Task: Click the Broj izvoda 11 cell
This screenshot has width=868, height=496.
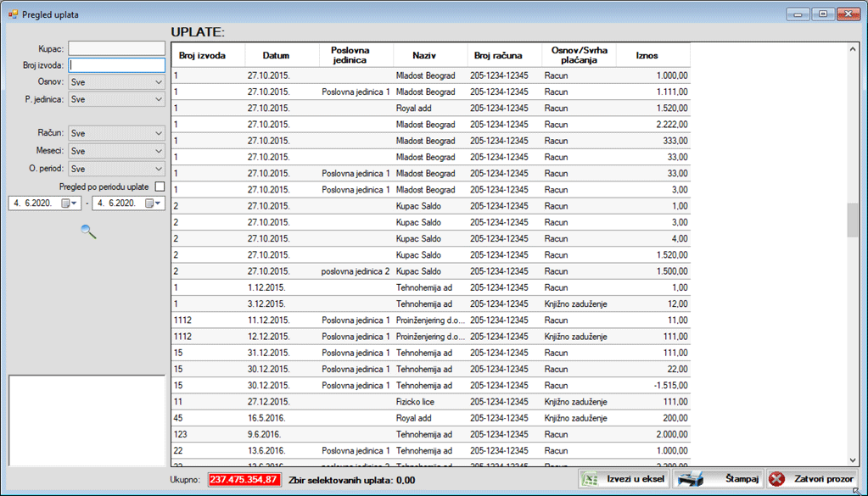Action: click(208, 402)
